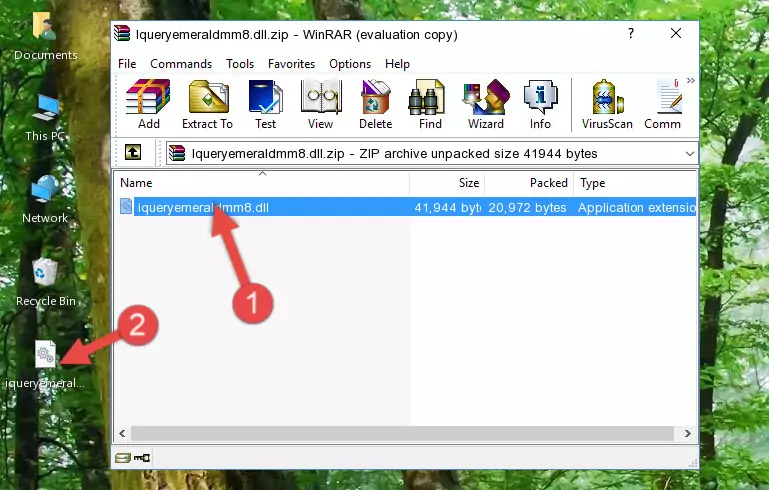Run the Test archive tool

pos(265,104)
